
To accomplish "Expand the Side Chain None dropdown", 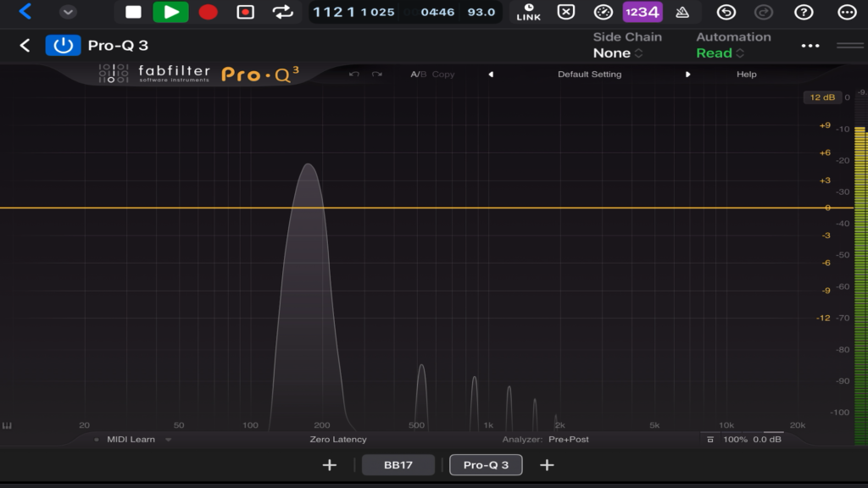I will click(x=619, y=53).
